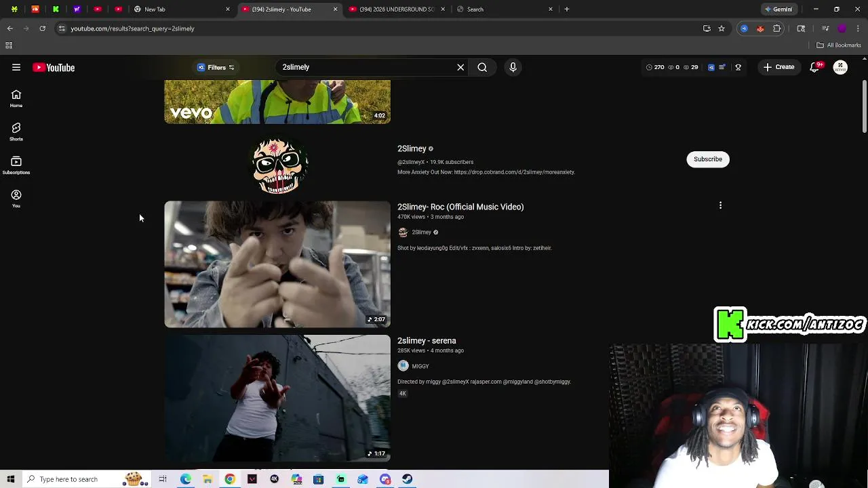Open Microsoft Store from the taskbar
This screenshot has width=868, height=488.
(318, 479)
